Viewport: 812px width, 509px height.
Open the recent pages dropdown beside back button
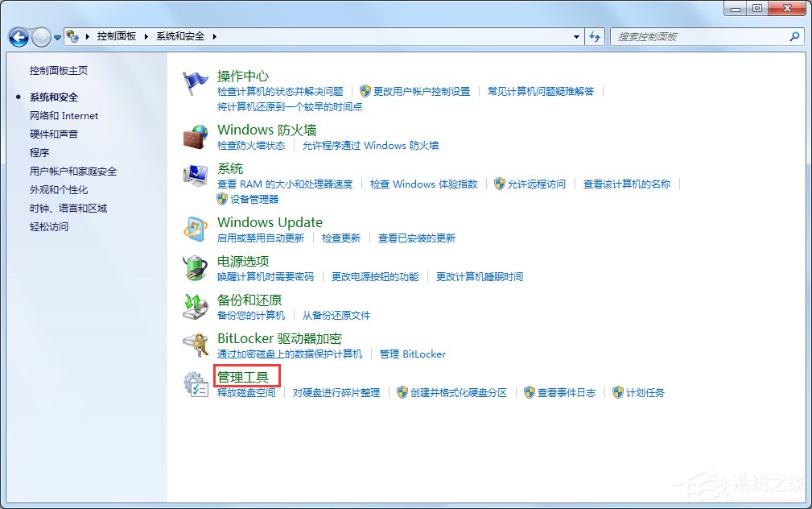click(56, 37)
